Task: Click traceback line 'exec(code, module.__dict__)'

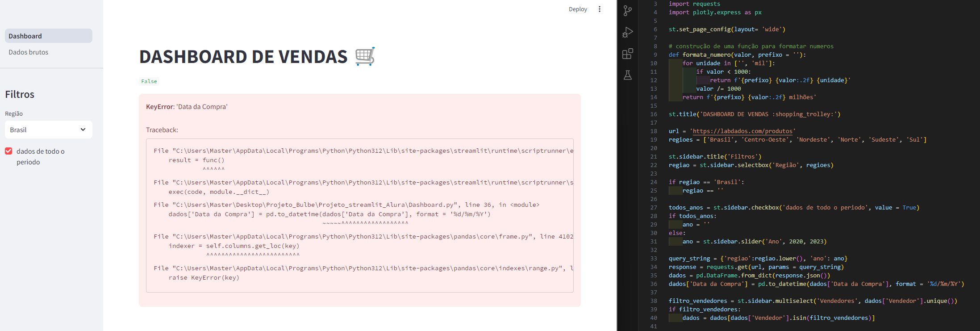Action: (x=219, y=192)
